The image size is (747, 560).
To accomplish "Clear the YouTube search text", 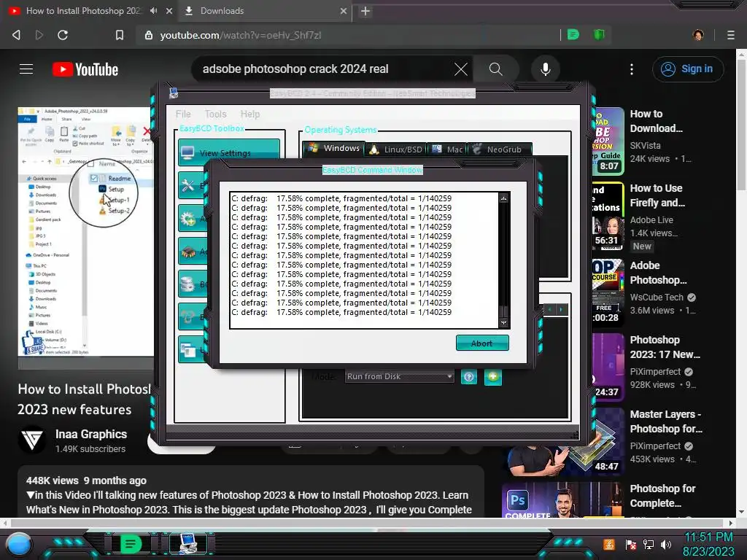I will [x=461, y=69].
